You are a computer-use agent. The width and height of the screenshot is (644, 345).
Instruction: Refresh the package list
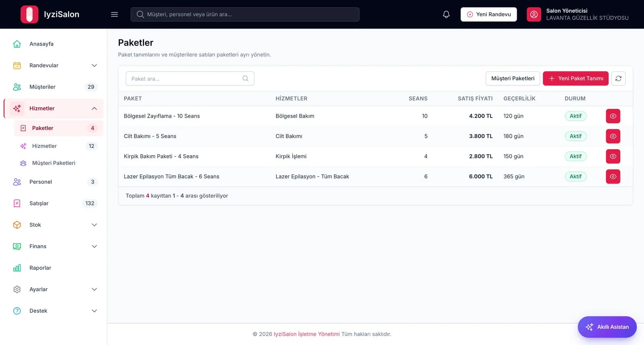click(x=618, y=79)
